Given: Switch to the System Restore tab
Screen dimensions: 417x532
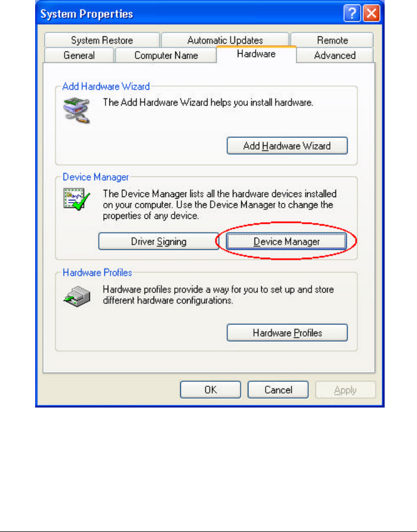Looking at the screenshot, I should point(102,40).
